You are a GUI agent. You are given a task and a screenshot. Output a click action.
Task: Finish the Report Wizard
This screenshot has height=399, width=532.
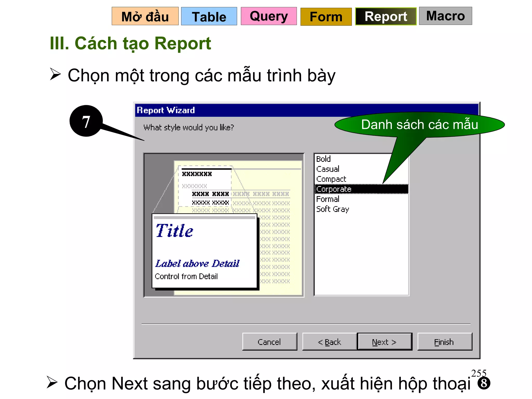click(x=444, y=342)
